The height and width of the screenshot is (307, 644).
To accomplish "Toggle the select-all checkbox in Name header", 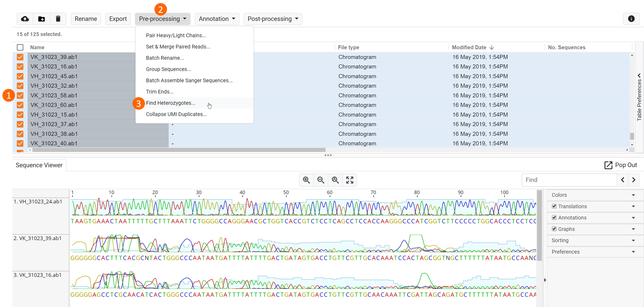I will [x=20, y=47].
